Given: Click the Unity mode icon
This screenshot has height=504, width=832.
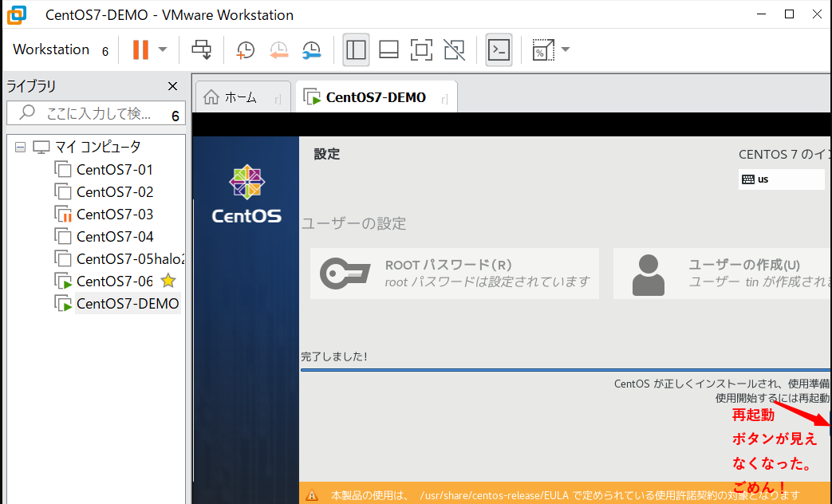Looking at the screenshot, I should [x=455, y=50].
